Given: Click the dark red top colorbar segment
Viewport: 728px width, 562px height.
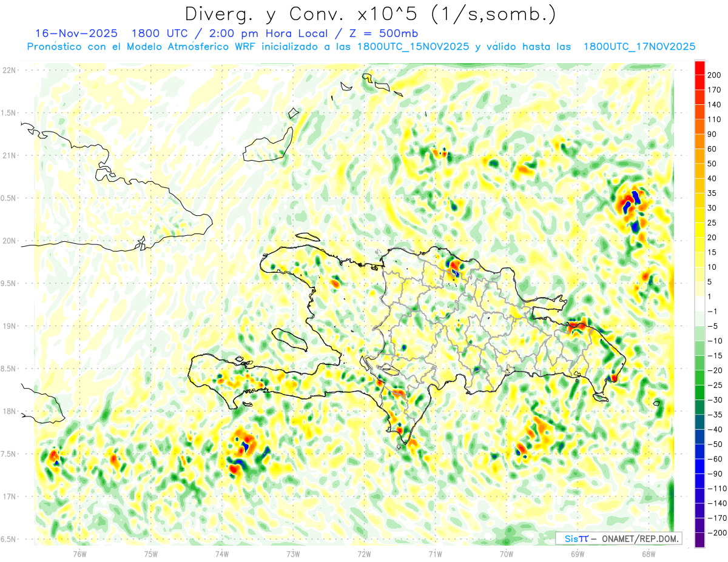Looking at the screenshot, I should [699, 67].
